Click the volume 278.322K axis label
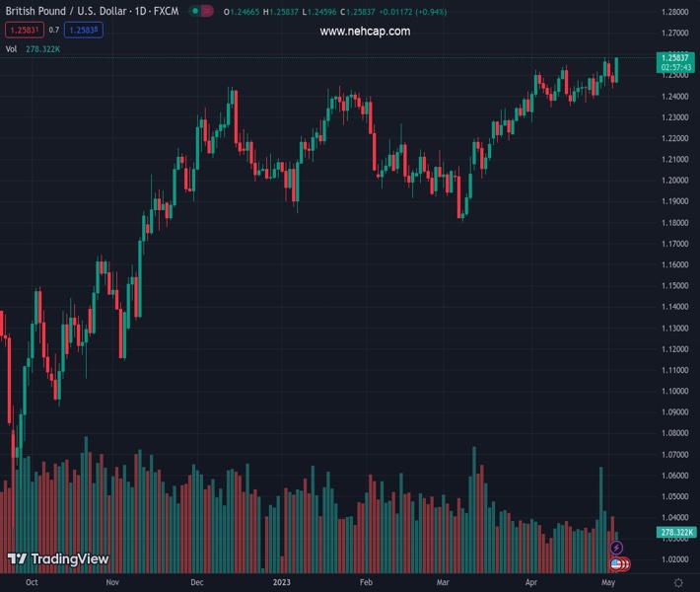This screenshot has height=592, width=700. pos(675,533)
